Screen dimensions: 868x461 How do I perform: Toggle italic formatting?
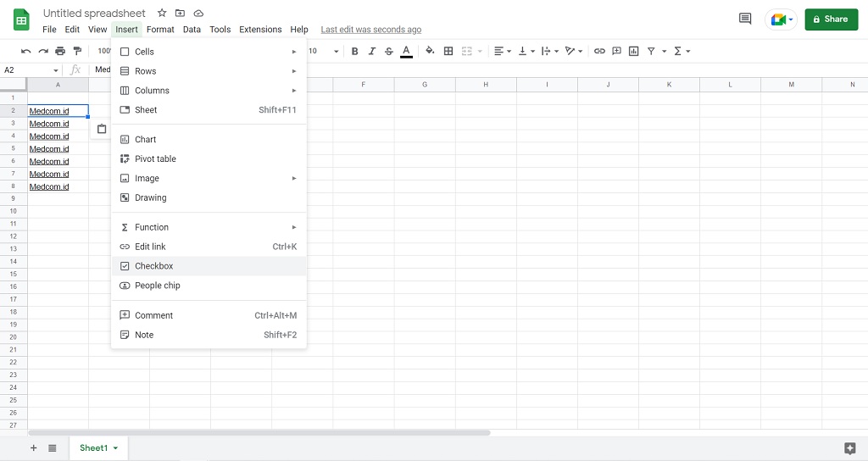tap(372, 51)
